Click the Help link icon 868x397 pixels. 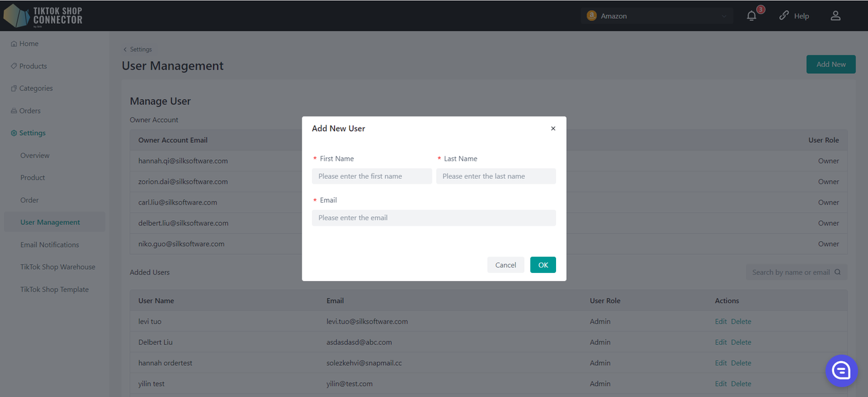pyautogui.click(x=785, y=16)
